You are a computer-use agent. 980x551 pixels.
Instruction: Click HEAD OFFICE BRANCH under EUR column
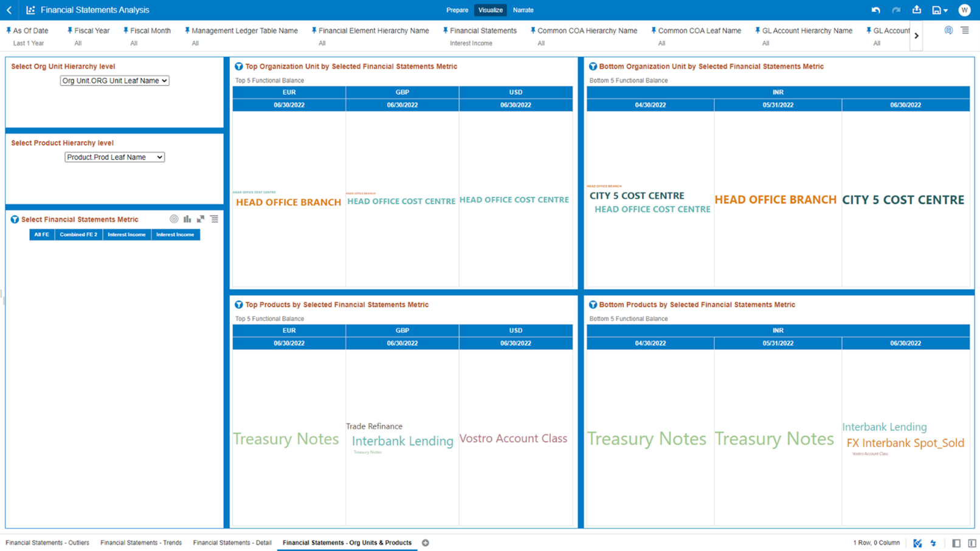[289, 202]
